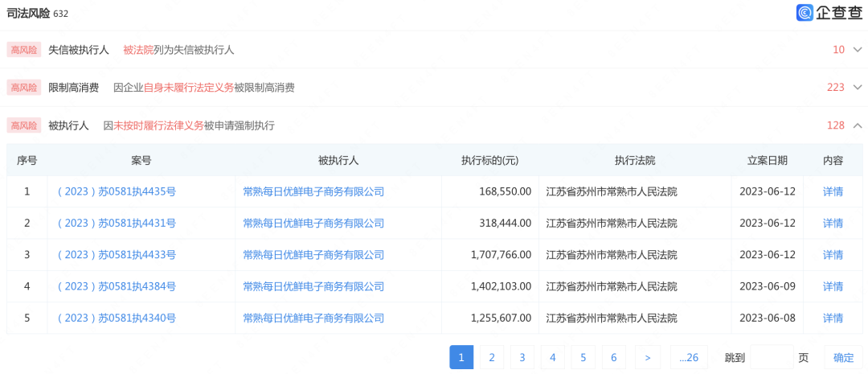Image resolution: width=868 pixels, height=374 pixels.
Task: Click the 高风险 tag beside 失信被执行人
Action: (x=23, y=50)
